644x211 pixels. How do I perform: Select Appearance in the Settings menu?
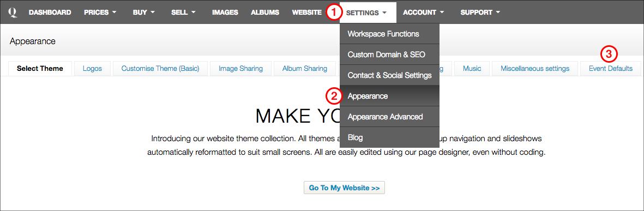[389, 96]
